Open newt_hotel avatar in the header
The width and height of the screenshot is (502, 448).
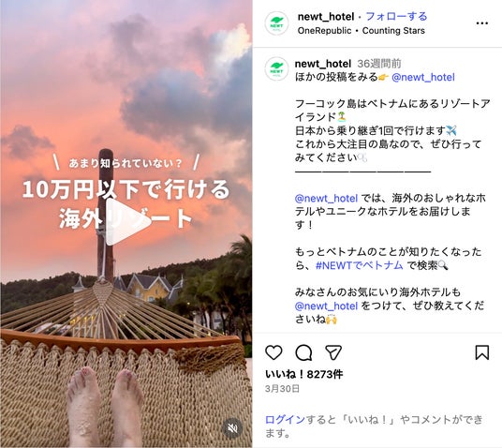(x=277, y=23)
